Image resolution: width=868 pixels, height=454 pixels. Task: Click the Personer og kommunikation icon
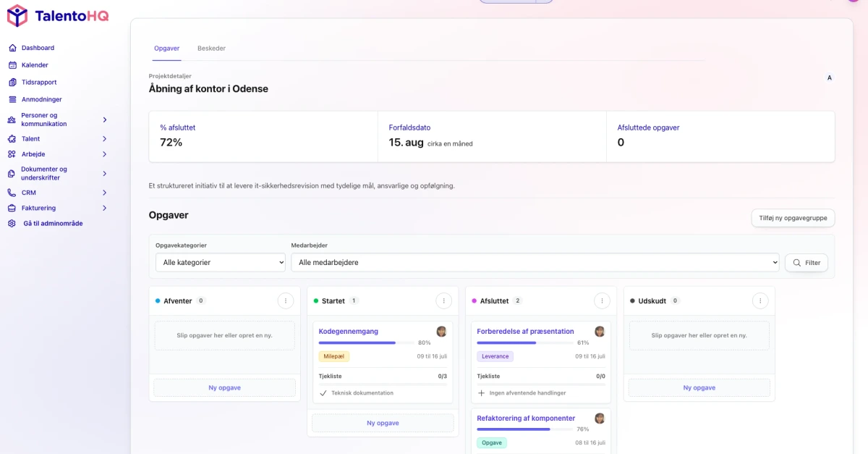12,120
